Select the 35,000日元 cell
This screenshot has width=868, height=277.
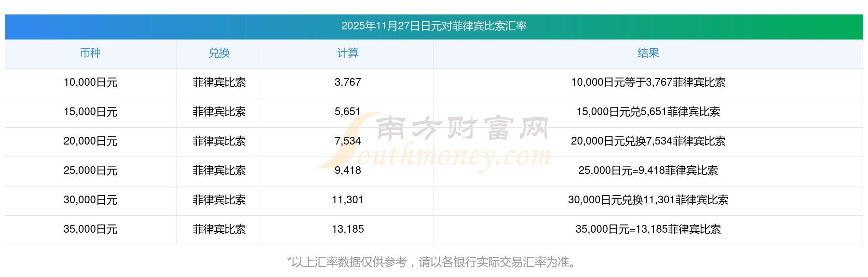(x=90, y=229)
